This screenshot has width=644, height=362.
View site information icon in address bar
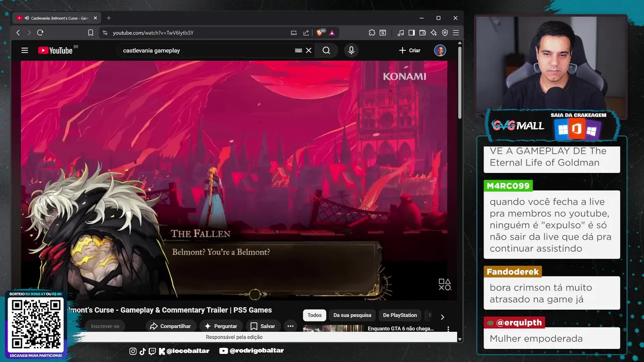tap(105, 33)
